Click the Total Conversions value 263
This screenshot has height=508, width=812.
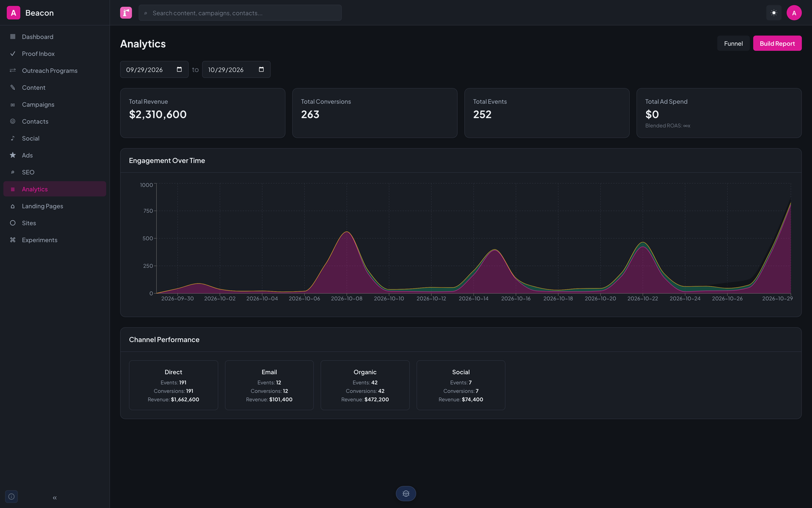click(310, 115)
